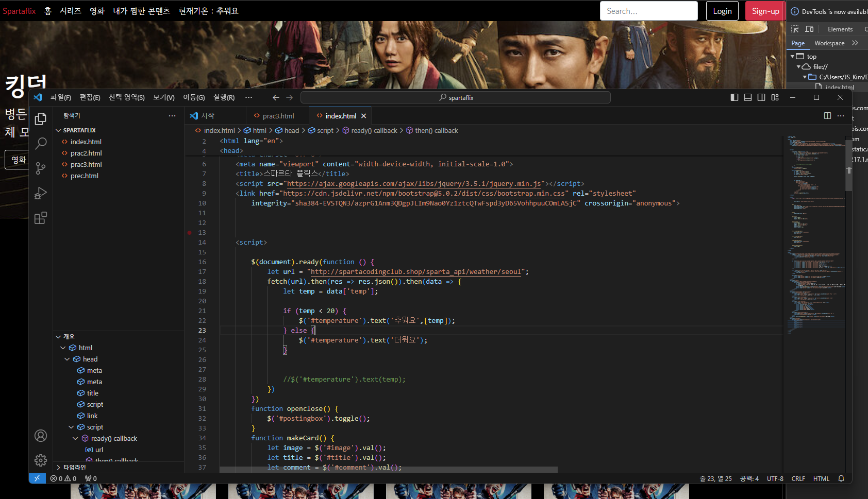868x499 pixels.
Task: Open the 편집(E) menu
Action: coord(90,97)
